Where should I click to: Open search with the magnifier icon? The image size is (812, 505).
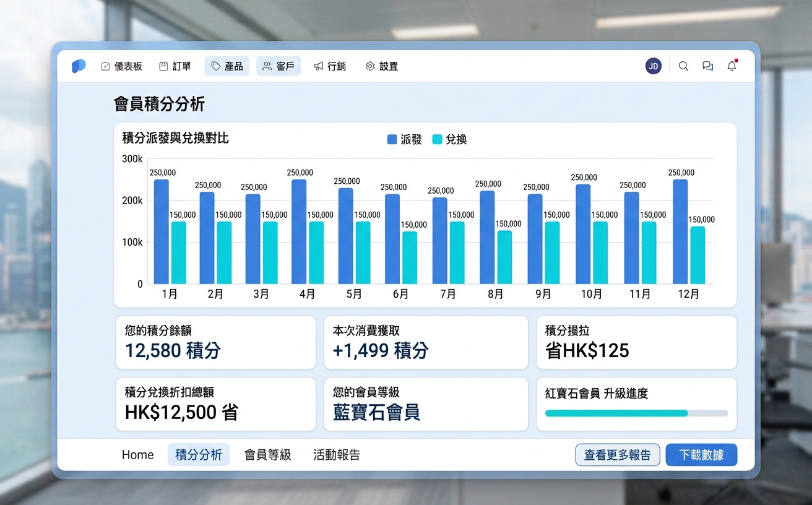(683, 66)
